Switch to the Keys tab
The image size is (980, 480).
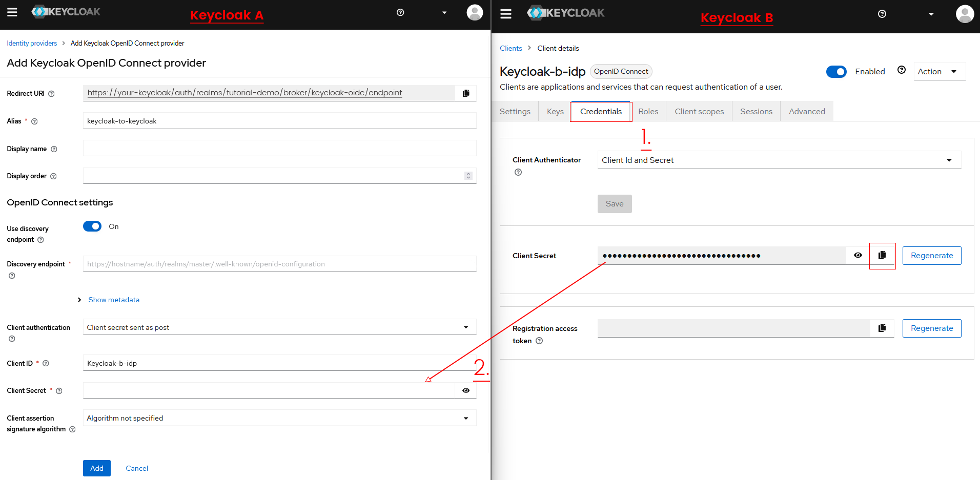(555, 111)
